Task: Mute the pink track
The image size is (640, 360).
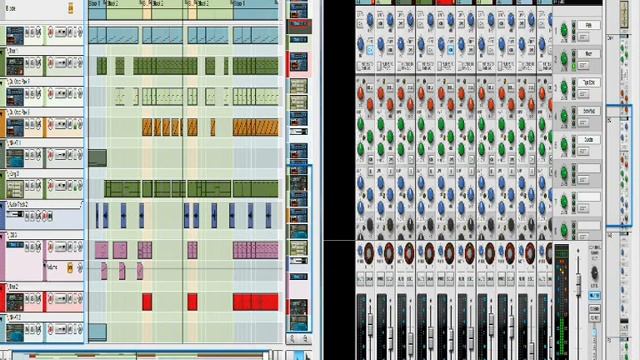Action: coord(27,247)
